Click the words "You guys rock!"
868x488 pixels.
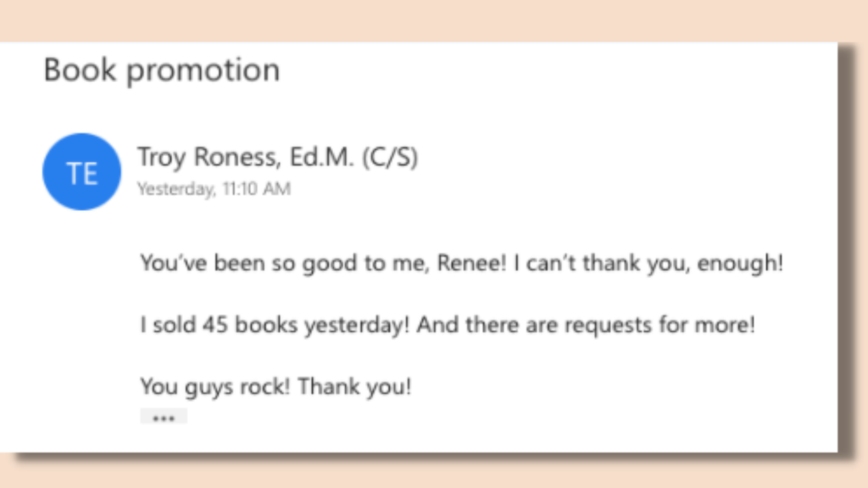216,387
